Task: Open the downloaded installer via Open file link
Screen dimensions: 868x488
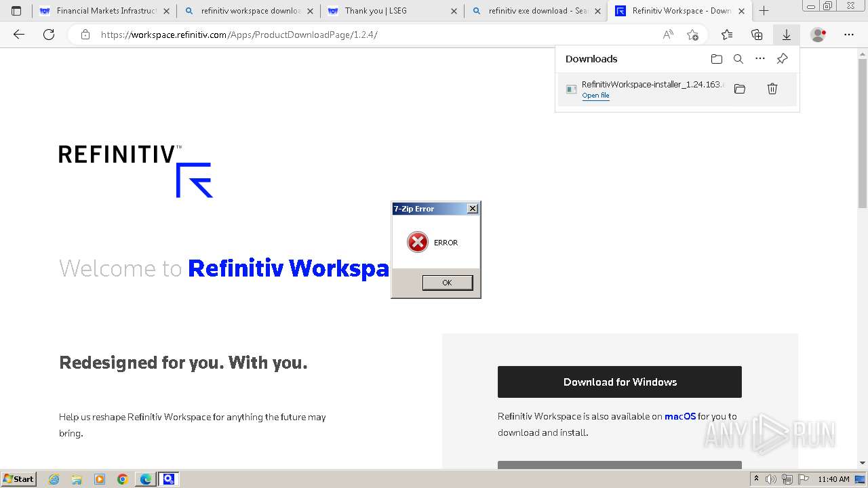Action: 595,96
